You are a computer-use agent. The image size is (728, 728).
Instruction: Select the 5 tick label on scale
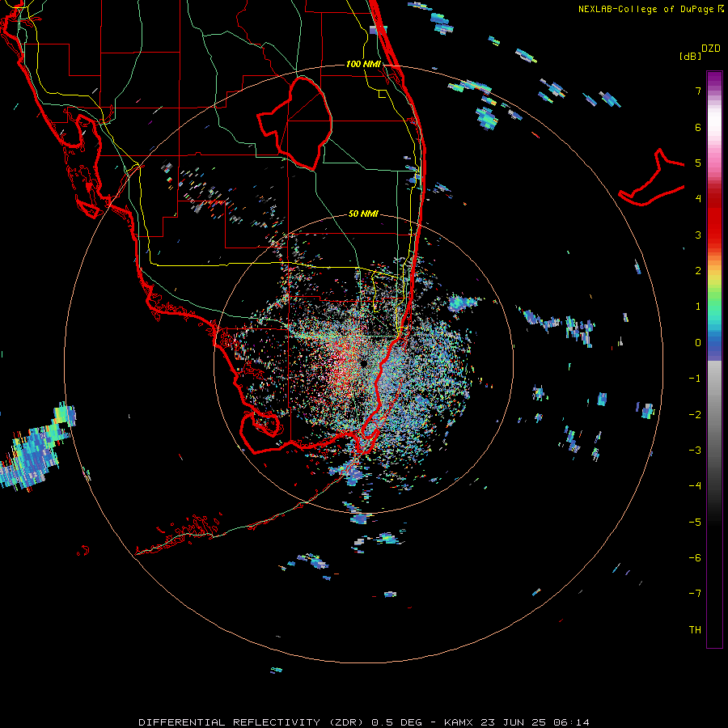[x=698, y=163]
